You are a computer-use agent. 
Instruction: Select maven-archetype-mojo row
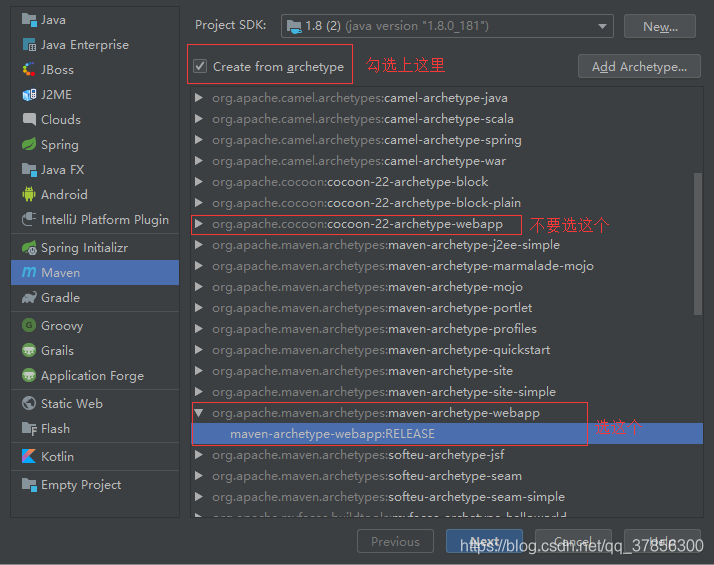click(x=447, y=287)
